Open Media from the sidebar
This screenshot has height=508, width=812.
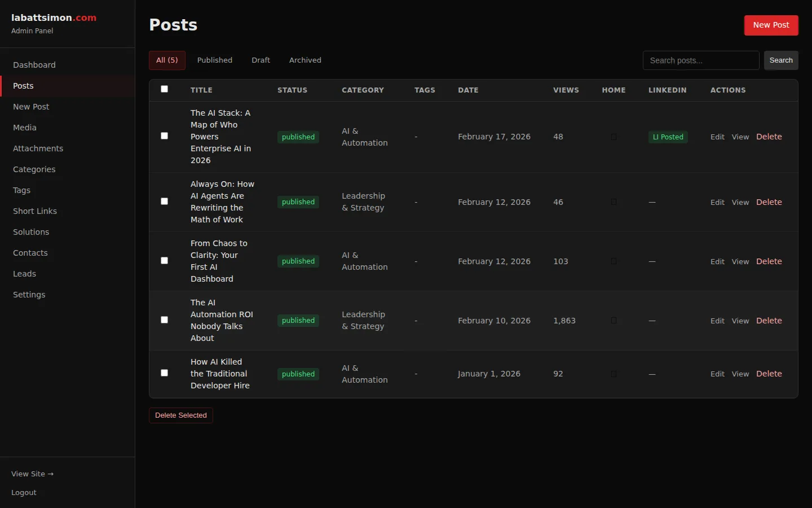24,127
